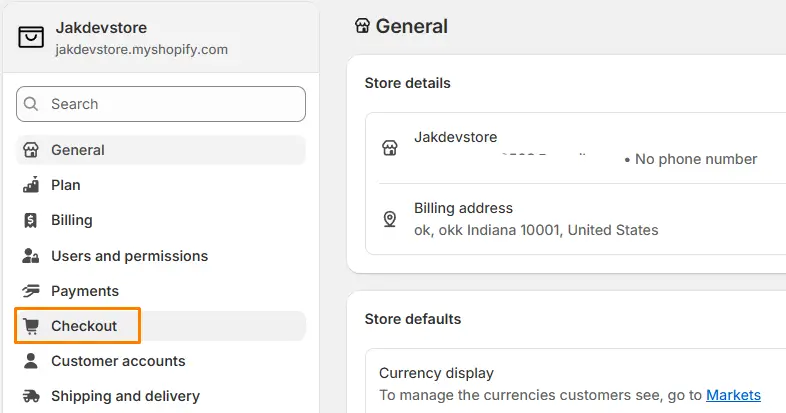Click the Billing receipt icon in sidebar

tap(31, 220)
